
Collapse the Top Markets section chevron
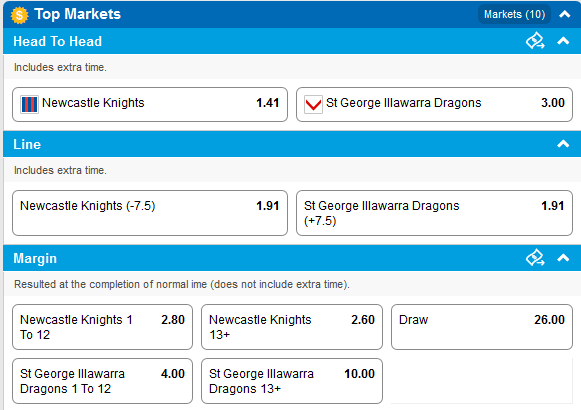(x=565, y=14)
